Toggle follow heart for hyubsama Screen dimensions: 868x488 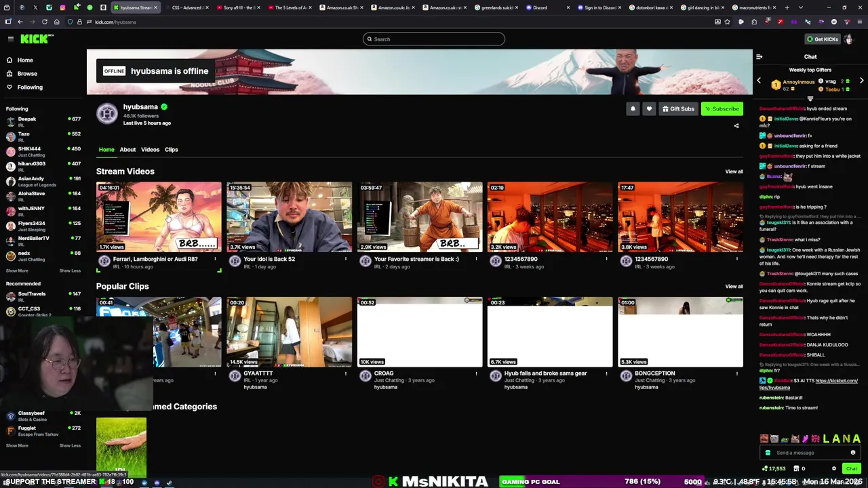pyautogui.click(x=649, y=108)
